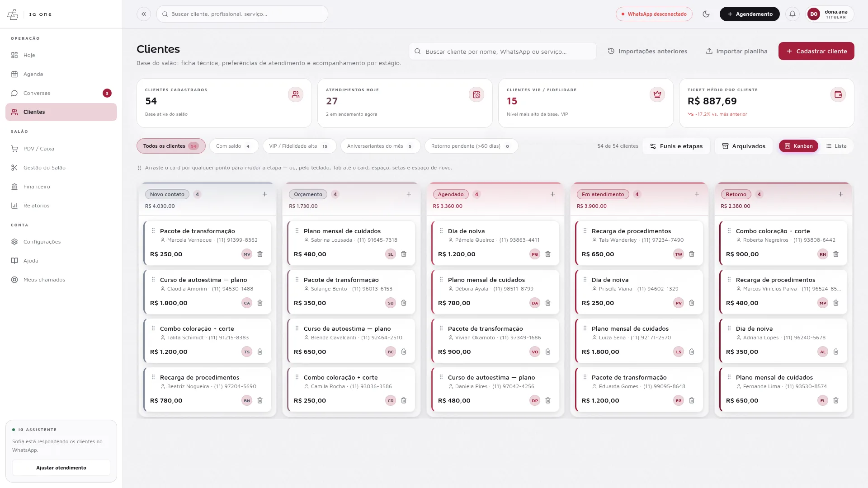This screenshot has width=868, height=488.
Task: Click Cadastrar cliente button
Action: pyautogui.click(x=816, y=51)
